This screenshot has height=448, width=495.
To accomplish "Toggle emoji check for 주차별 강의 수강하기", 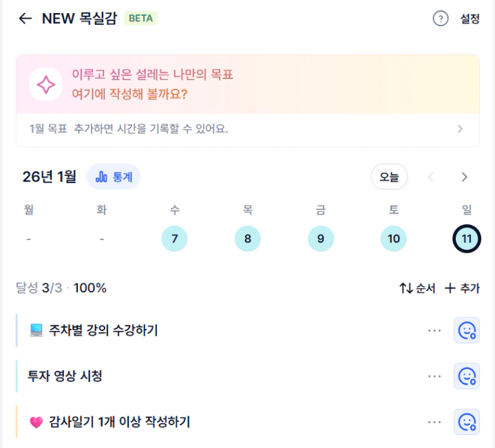I will pos(467,330).
